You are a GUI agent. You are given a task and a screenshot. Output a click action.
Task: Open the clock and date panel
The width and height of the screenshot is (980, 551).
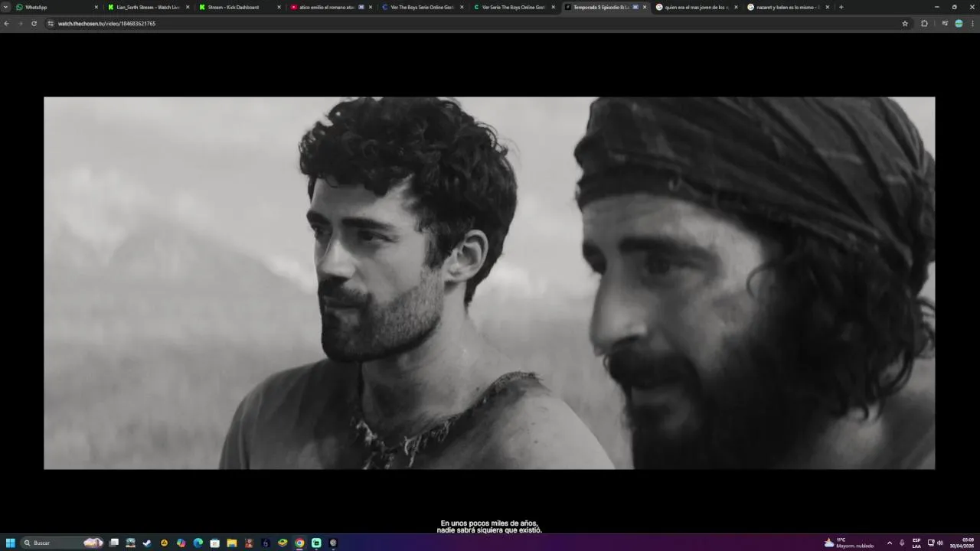pyautogui.click(x=962, y=543)
